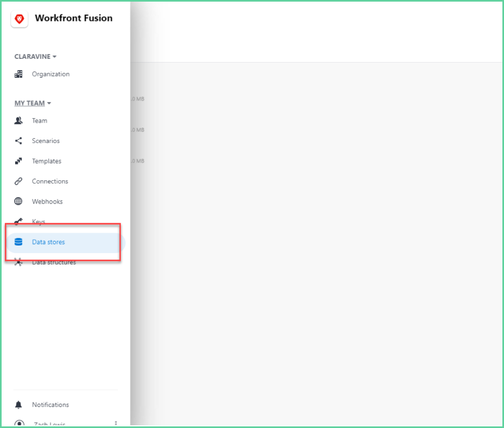Open Connections via the link icon
Screen dimensions: 504x428
click(x=18, y=181)
